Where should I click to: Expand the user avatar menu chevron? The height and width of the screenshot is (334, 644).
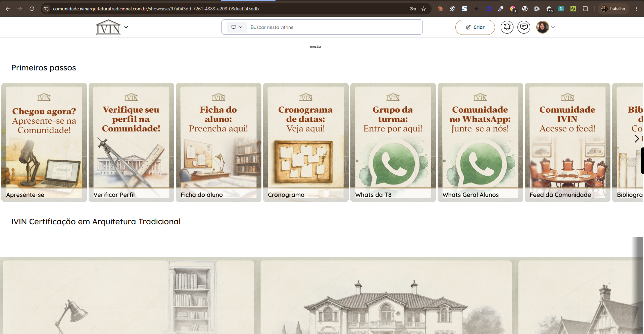553,27
